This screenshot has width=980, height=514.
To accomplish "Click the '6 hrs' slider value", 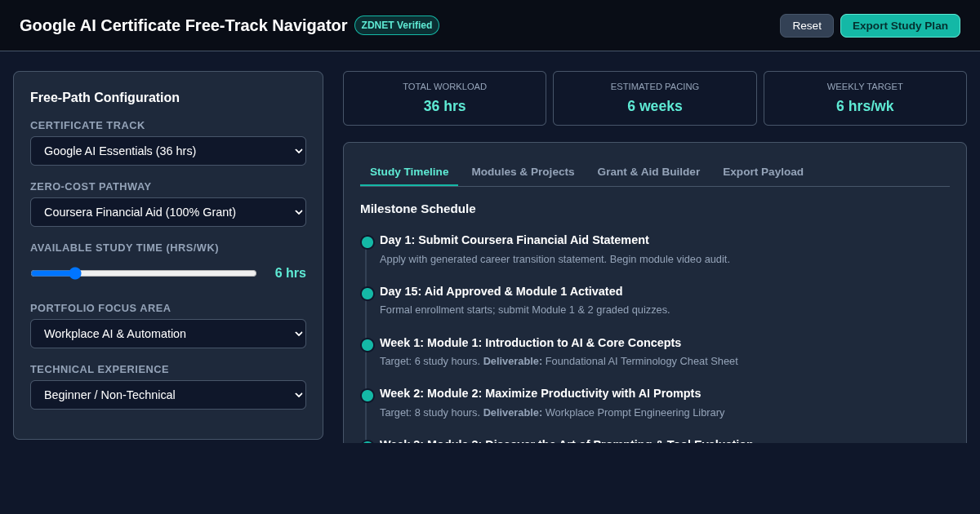I will [290, 273].
